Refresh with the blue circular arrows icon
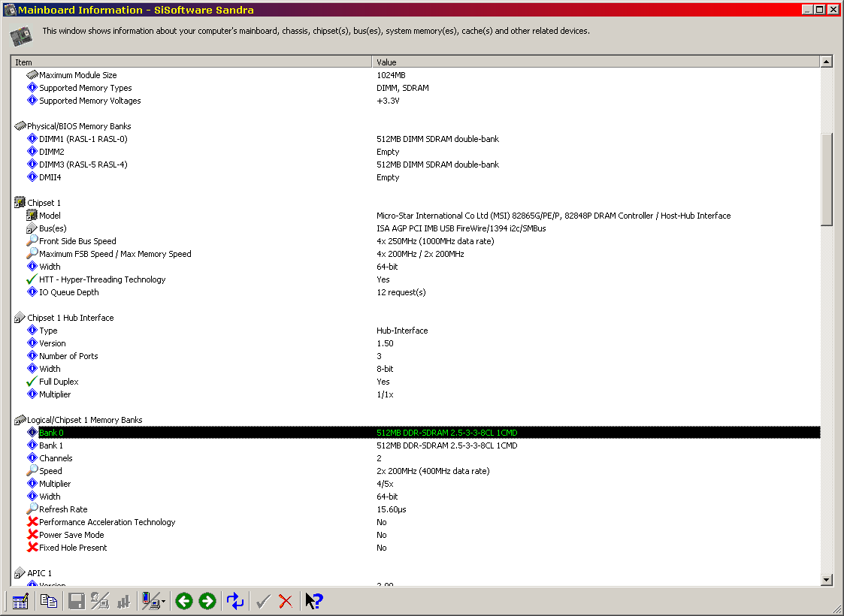Image resolution: width=844 pixels, height=616 pixels. (235, 601)
